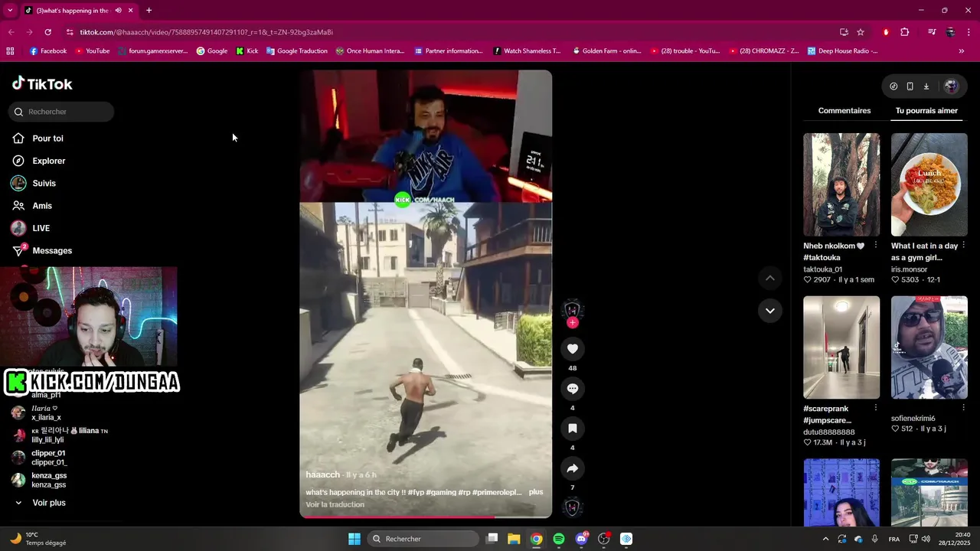This screenshot has height=551, width=980.
Task: Focus the TikTok Rechercher search box
Action: point(61,112)
